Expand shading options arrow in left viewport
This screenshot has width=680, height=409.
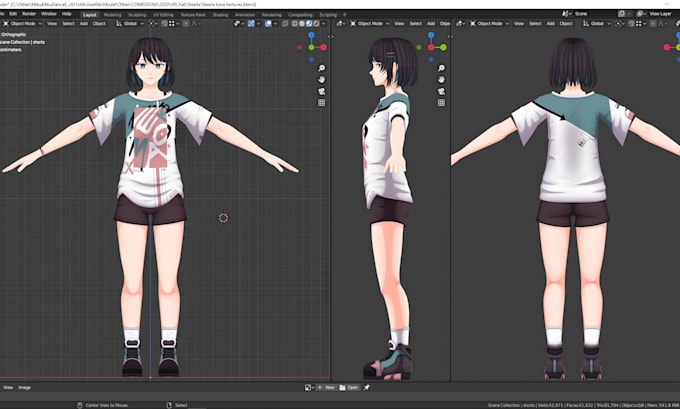(324, 23)
